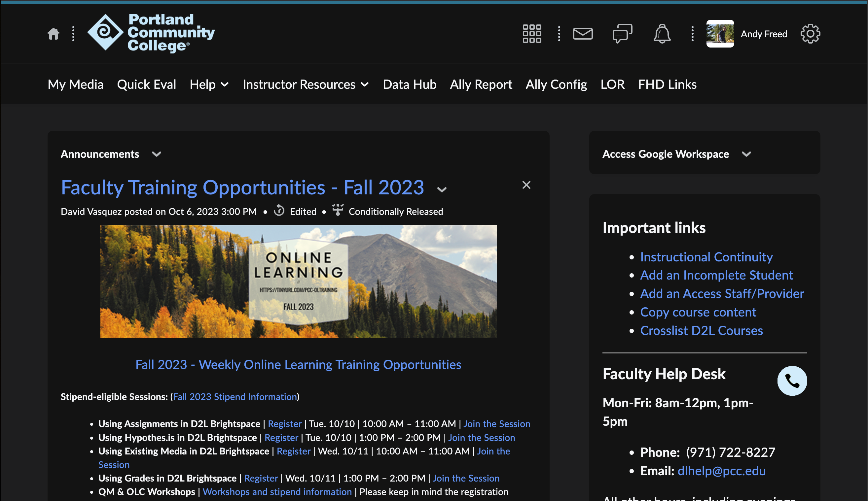
Task: Click the floating phone help icon
Action: (x=792, y=380)
